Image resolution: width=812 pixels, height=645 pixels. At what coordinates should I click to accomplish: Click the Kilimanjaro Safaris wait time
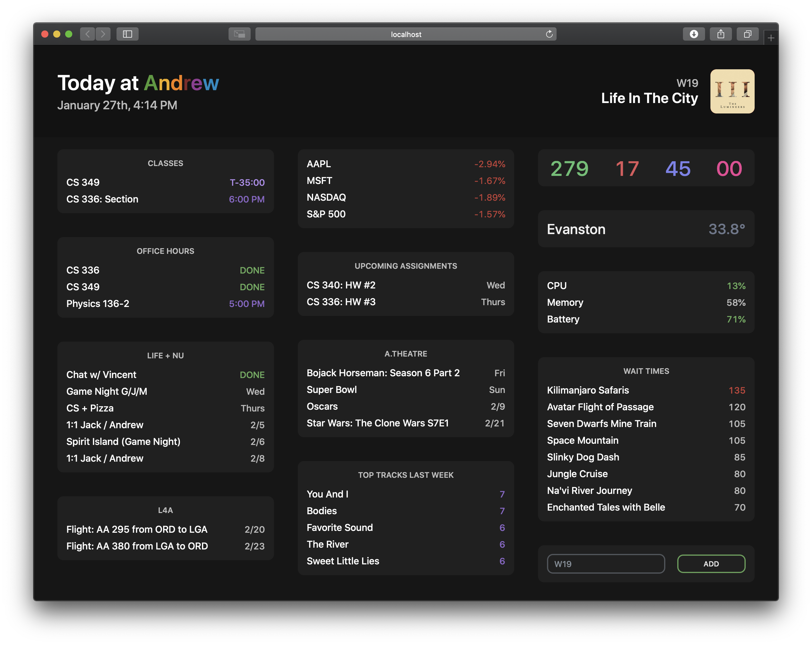pos(646,390)
